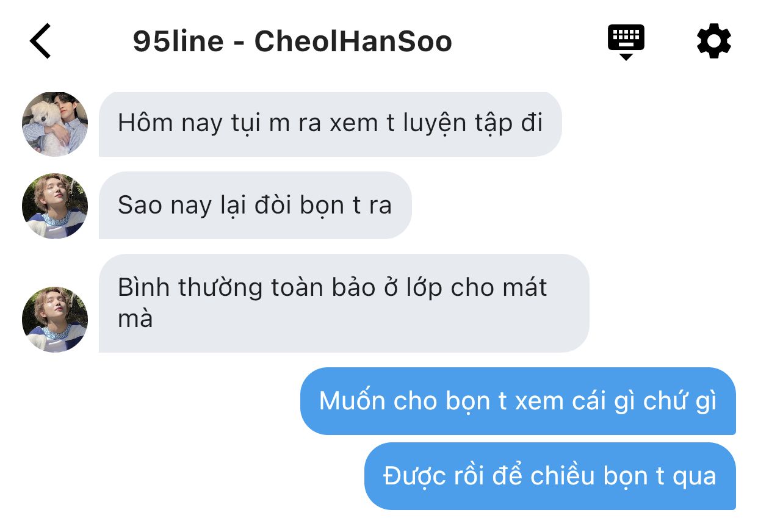
Task: Tap the avatar beside "Sao nay lại đòi bọn t ra"
Action: tap(55, 206)
